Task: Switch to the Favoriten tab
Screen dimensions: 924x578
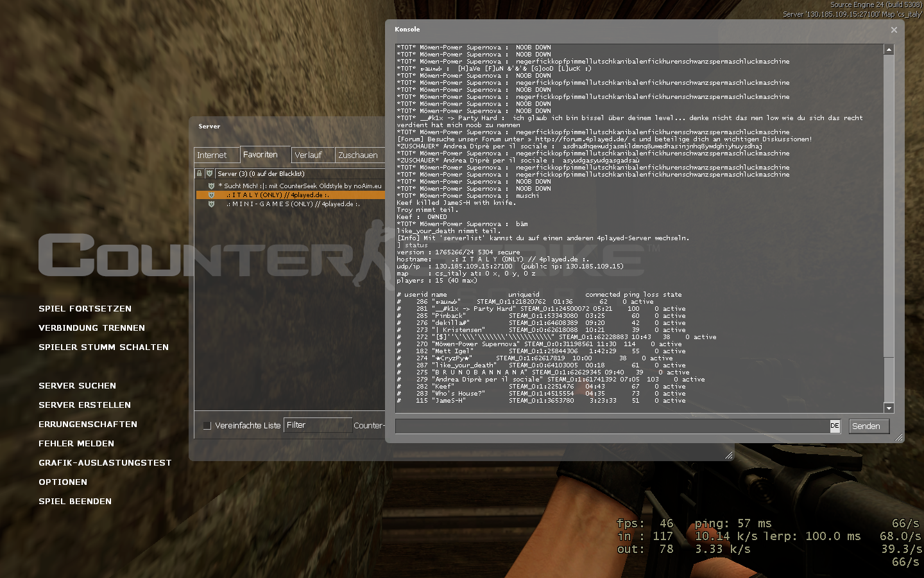Action: point(266,155)
